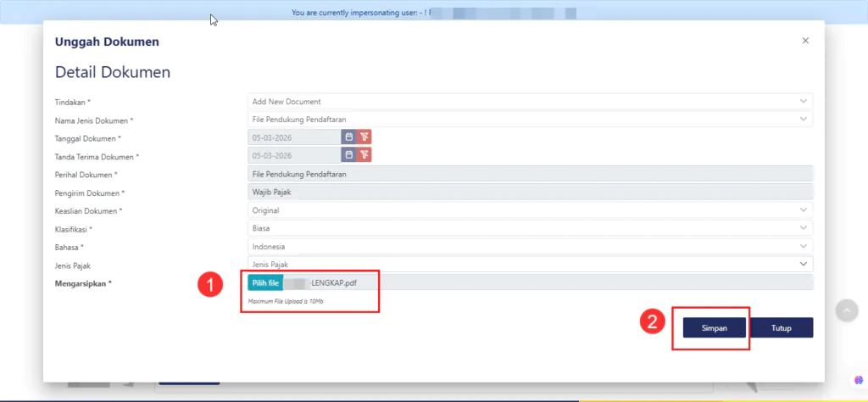This screenshot has height=402, width=868.
Task: Expand the Tindakan dropdown
Action: tap(530, 102)
